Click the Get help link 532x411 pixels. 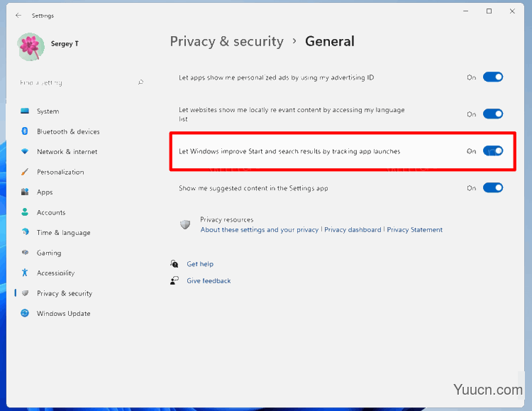pos(200,264)
